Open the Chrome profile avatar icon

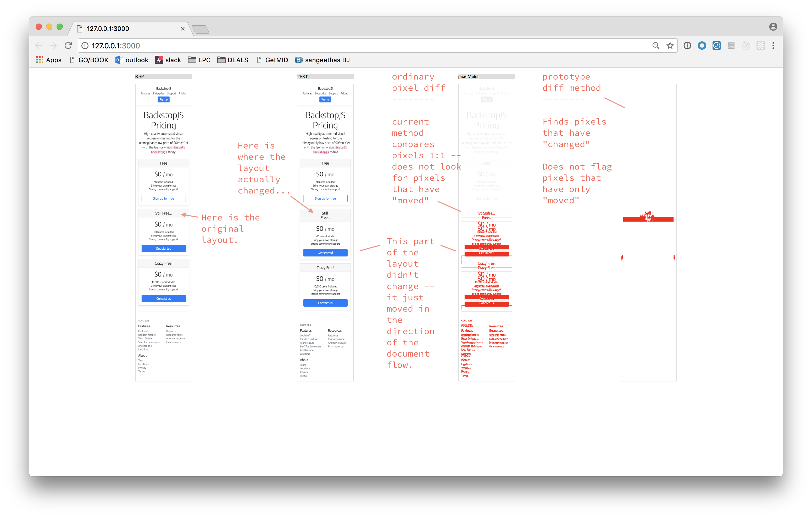point(773,27)
